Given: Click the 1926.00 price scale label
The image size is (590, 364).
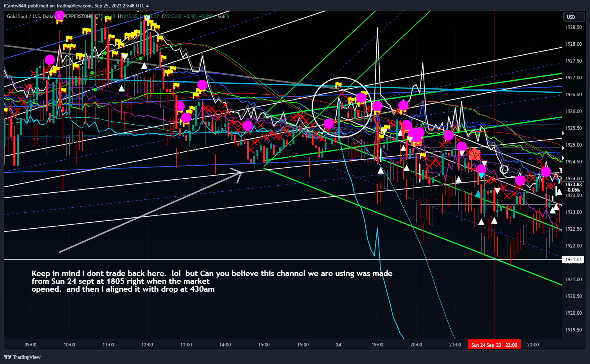Looking at the screenshot, I should click(574, 111).
